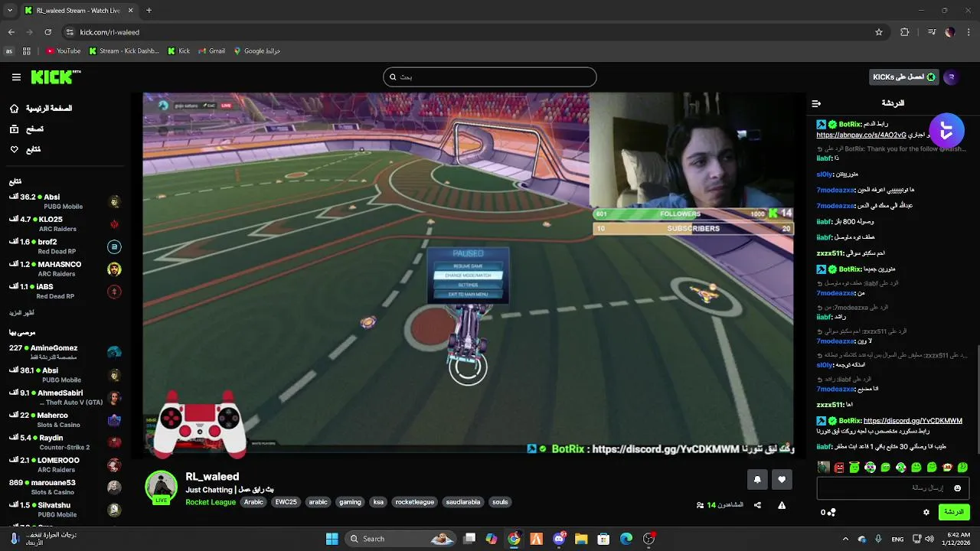The width and height of the screenshot is (980, 551).
Task: Toggle follow heart button
Action: coord(782,480)
